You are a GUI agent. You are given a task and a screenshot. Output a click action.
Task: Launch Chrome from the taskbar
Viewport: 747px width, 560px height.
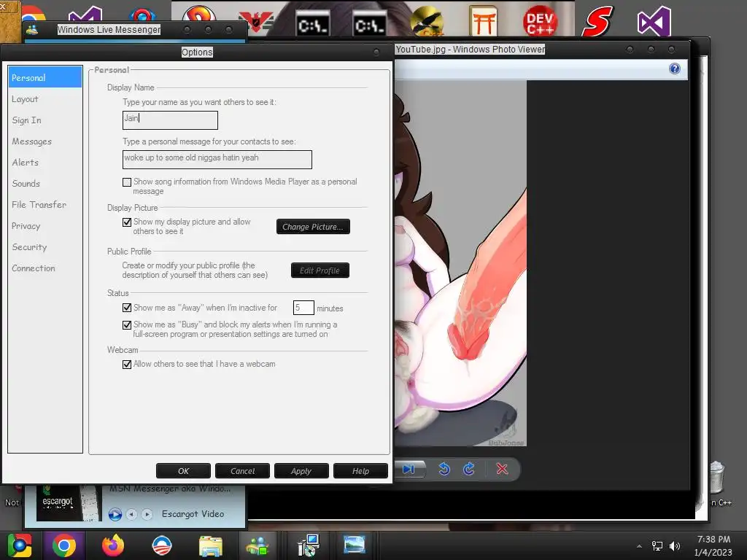(x=64, y=545)
